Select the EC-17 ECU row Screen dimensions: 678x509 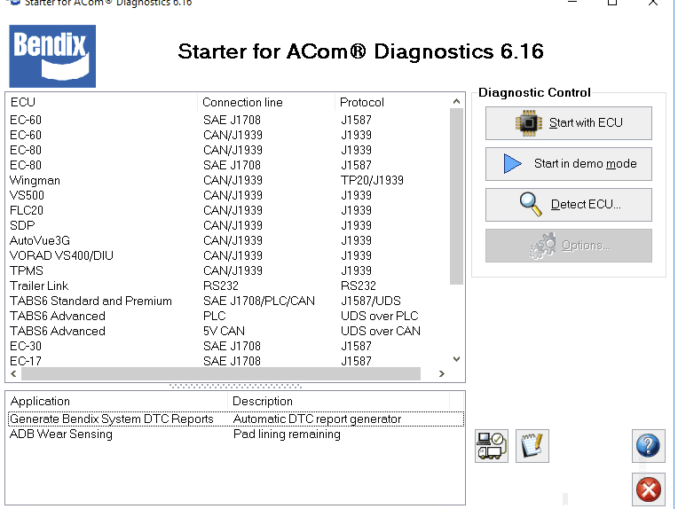[228, 361]
